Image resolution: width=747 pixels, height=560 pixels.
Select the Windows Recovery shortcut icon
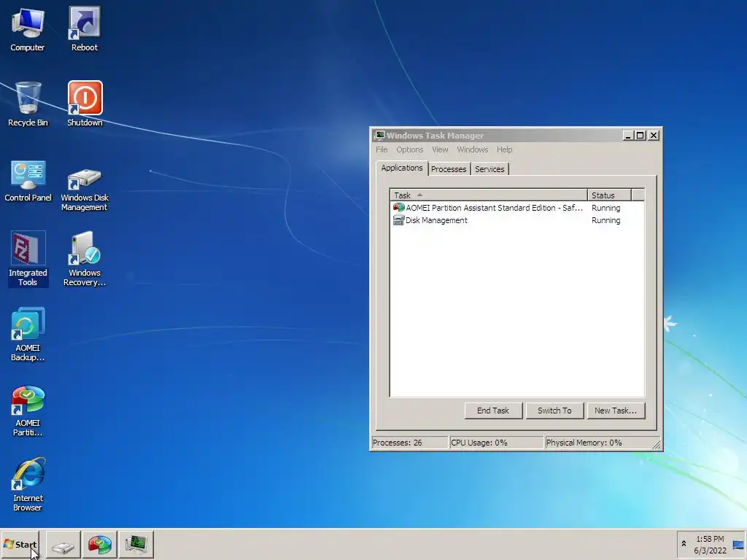(x=85, y=259)
